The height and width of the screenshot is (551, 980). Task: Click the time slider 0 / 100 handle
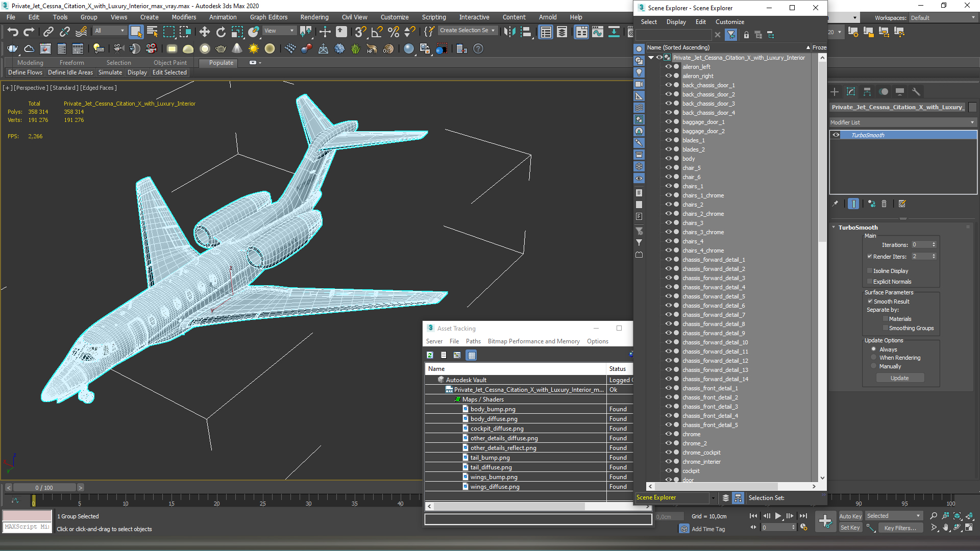click(44, 488)
